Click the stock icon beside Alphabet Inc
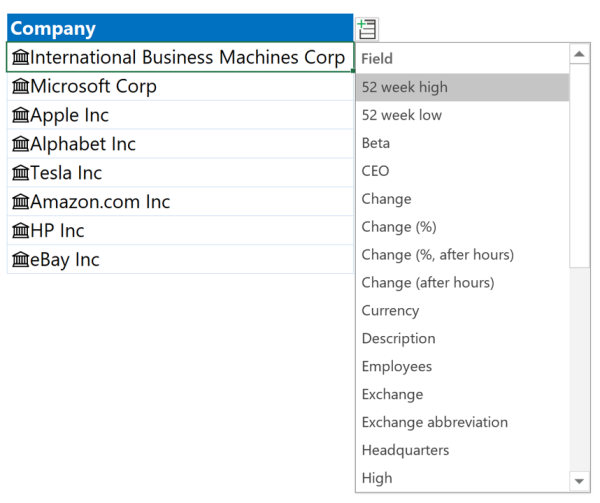Screen dimensions: 600x503 (x=20, y=145)
